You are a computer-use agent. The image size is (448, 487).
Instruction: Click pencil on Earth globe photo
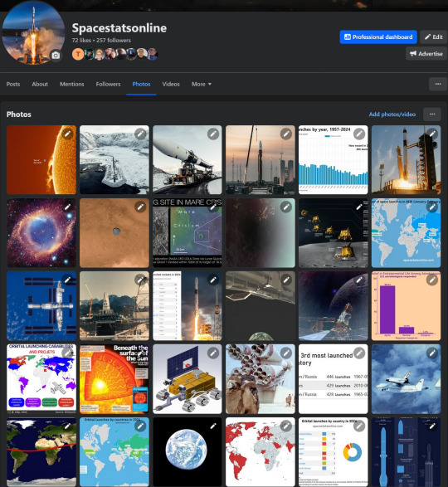pyautogui.click(x=213, y=426)
